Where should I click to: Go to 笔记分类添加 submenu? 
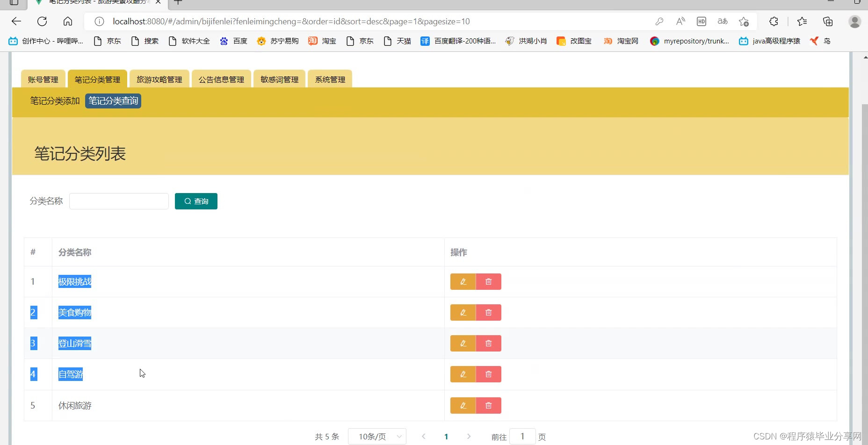pos(55,101)
